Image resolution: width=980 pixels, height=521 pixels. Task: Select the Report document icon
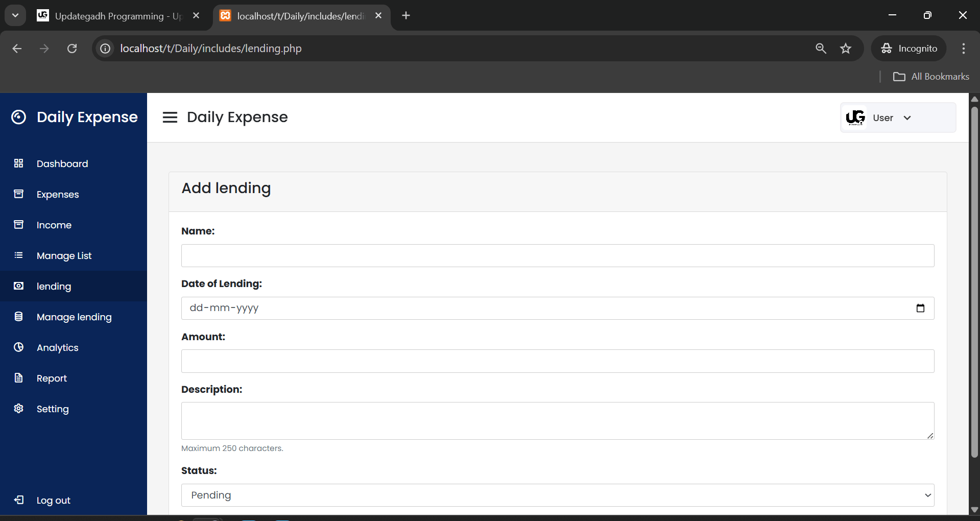pyautogui.click(x=19, y=378)
